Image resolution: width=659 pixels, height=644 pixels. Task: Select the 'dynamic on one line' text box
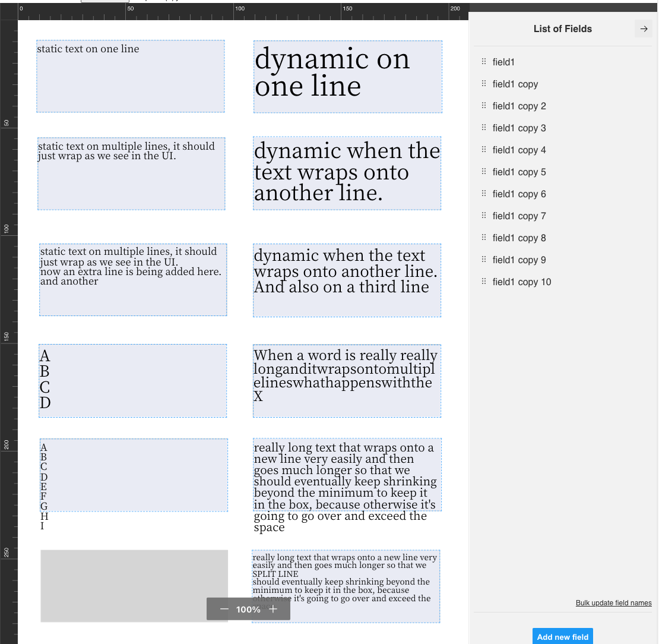[x=347, y=76]
